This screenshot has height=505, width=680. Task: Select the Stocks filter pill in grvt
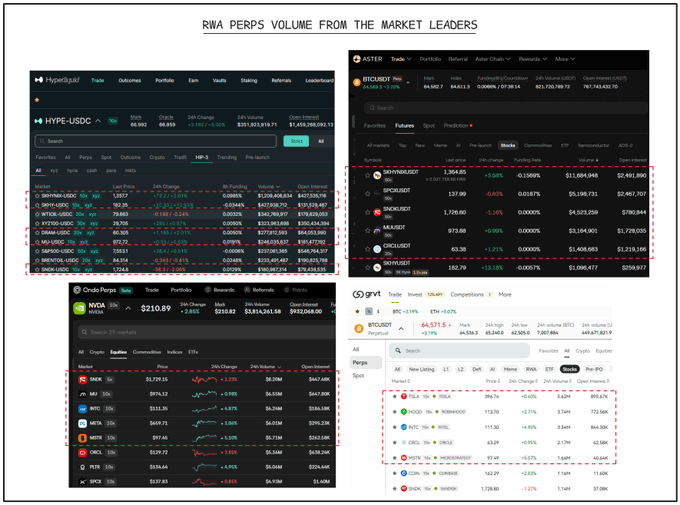point(569,369)
